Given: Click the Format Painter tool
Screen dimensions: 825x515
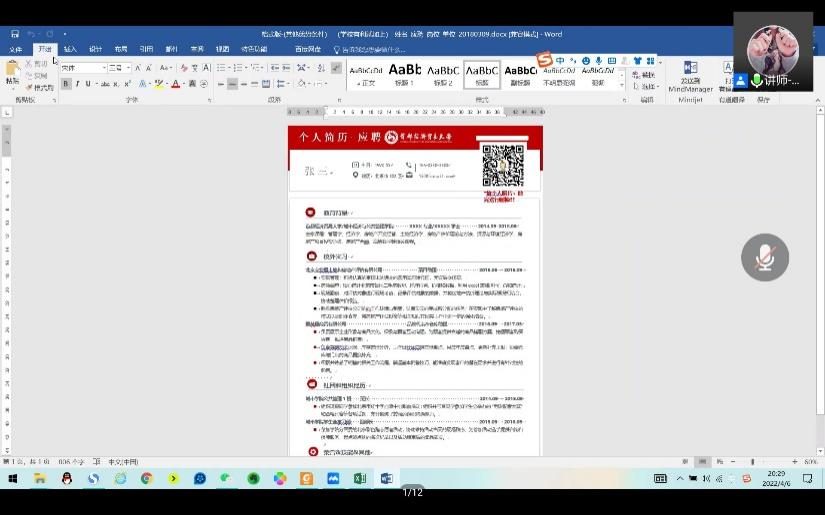Looking at the screenshot, I should (x=40, y=88).
